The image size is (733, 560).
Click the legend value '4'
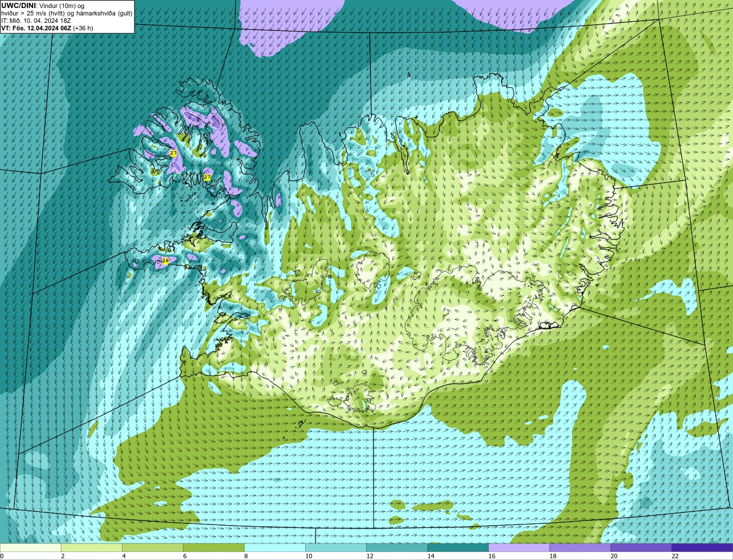[x=123, y=556]
